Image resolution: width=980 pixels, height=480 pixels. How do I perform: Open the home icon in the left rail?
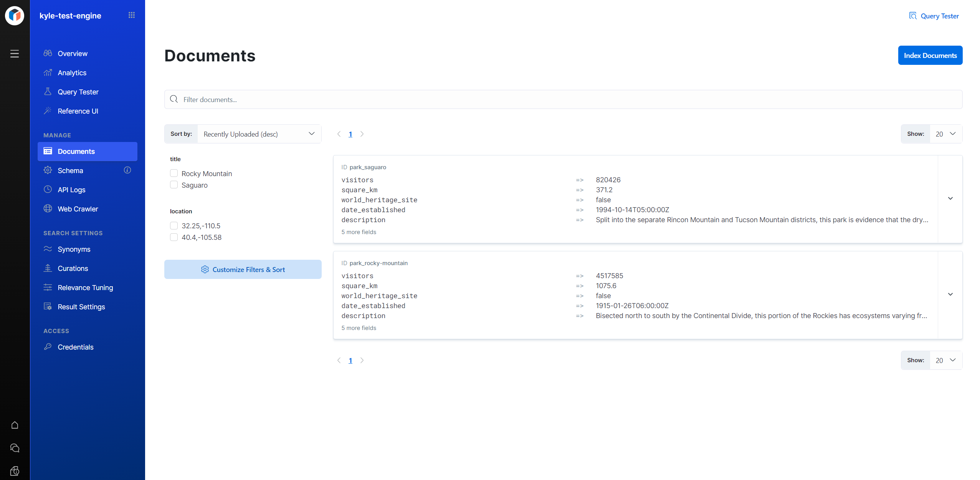15,425
